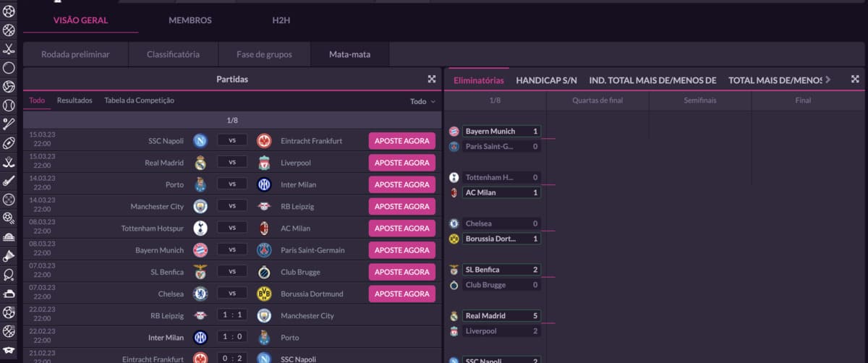The width and height of the screenshot is (868, 363).
Task: Click the Manchester City logo in the 14.03.23 match
Action: point(200,207)
